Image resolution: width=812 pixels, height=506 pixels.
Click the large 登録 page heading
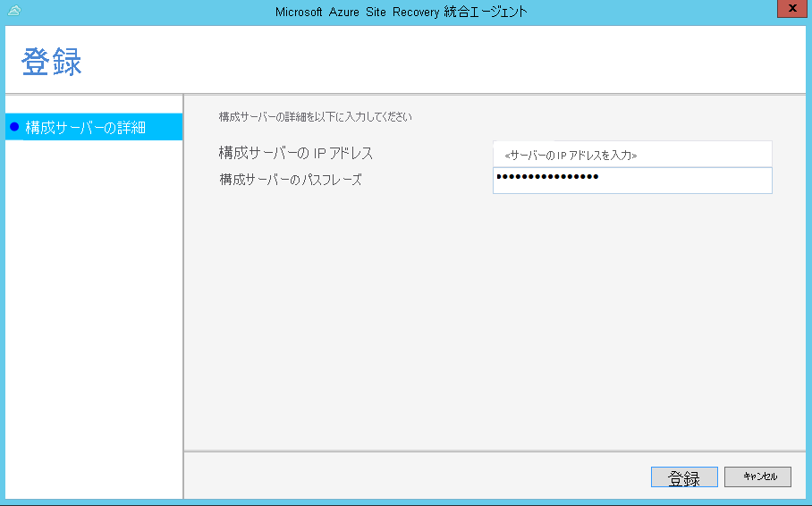click(52, 62)
